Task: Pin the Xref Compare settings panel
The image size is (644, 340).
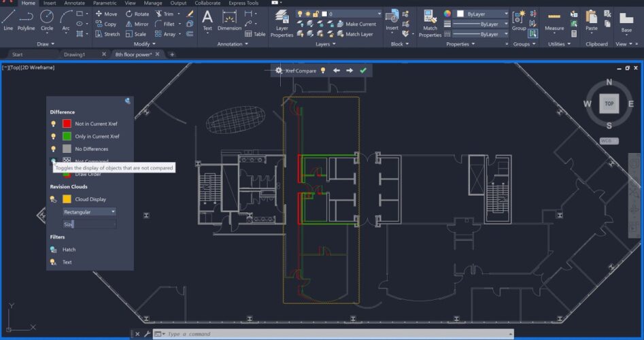Action: (128, 101)
